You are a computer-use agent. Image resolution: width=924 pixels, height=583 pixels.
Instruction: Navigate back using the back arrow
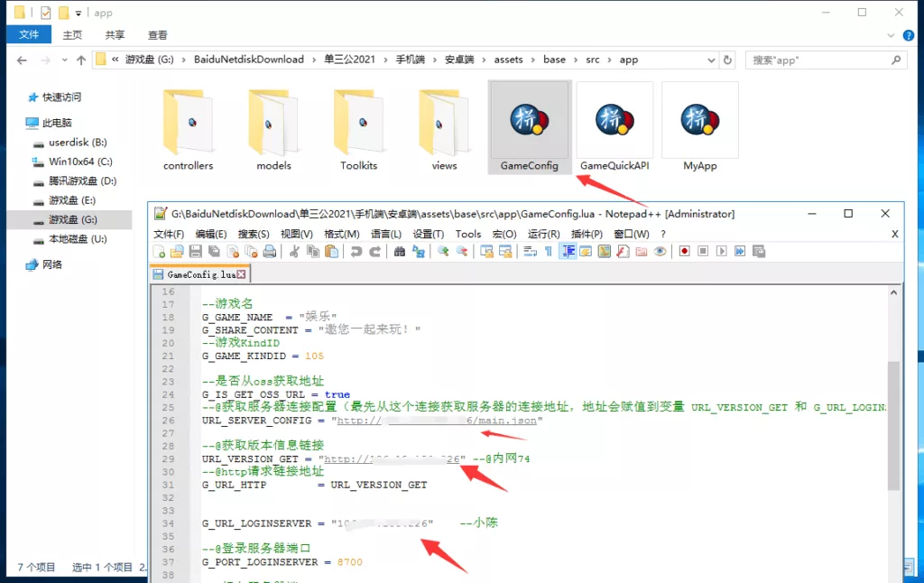coord(22,59)
